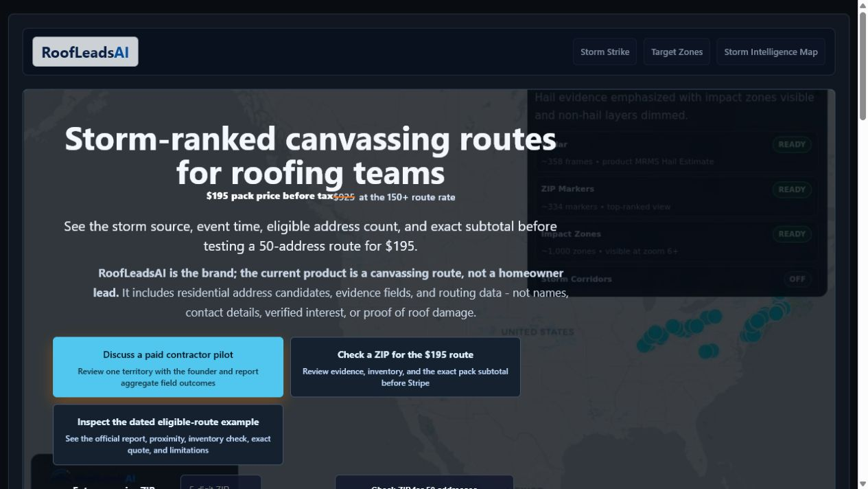Open Inspect the dated eligible-route example
Viewport: 868px width, 489px height.
tap(168, 434)
